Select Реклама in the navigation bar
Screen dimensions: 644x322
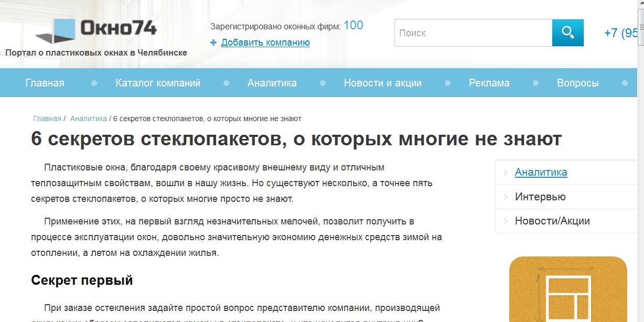[x=489, y=83]
